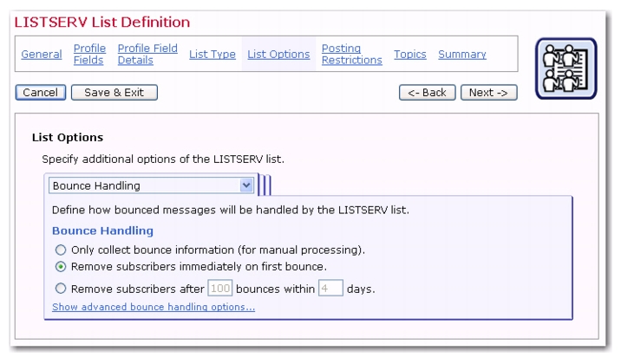Select Only collect bounce information radio
Image resolution: width=621 pixels, height=364 pixels.
pos(61,250)
